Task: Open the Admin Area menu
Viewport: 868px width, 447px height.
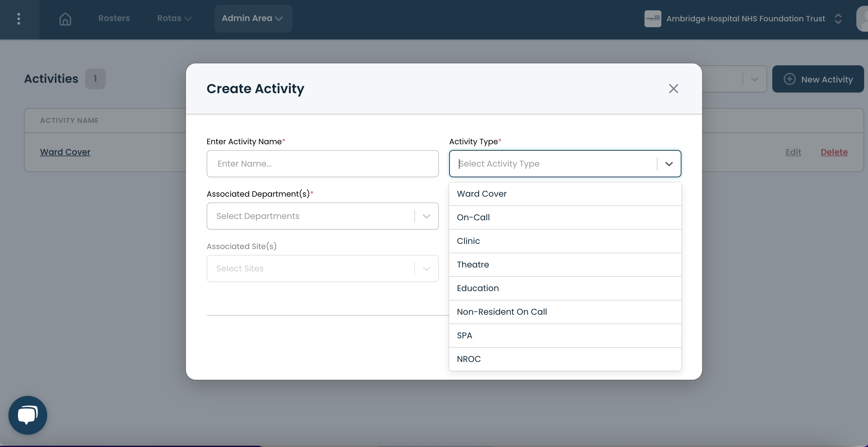Action: (252, 18)
